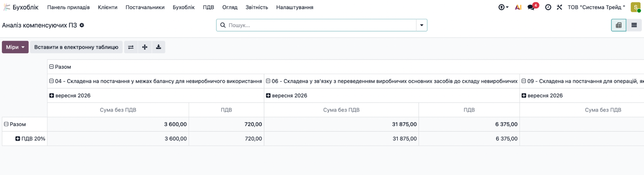Click the search magnifier icon
This screenshot has width=644, height=175.
click(x=223, y=25)
